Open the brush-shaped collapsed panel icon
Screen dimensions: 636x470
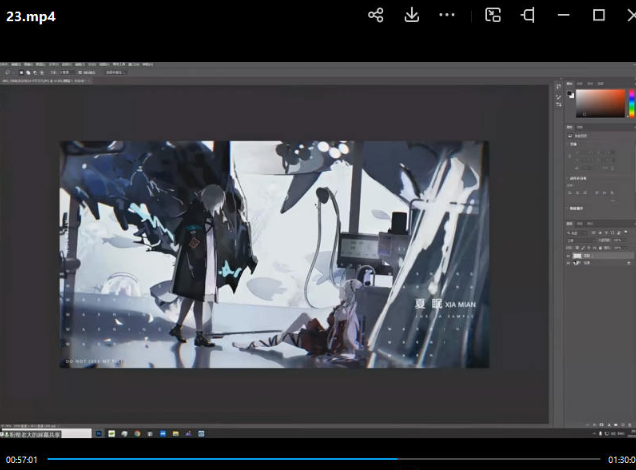[559, 97]
